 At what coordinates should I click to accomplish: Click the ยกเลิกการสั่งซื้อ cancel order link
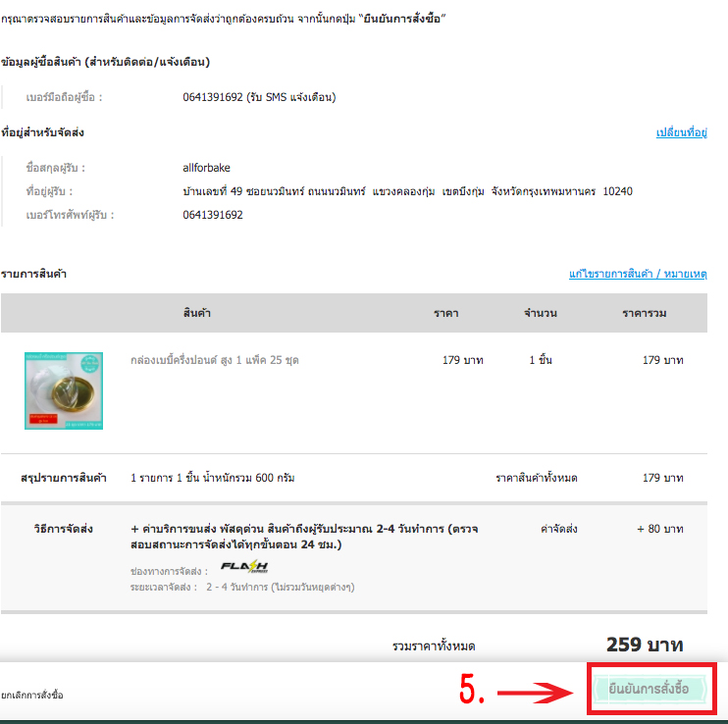point(32,695)
